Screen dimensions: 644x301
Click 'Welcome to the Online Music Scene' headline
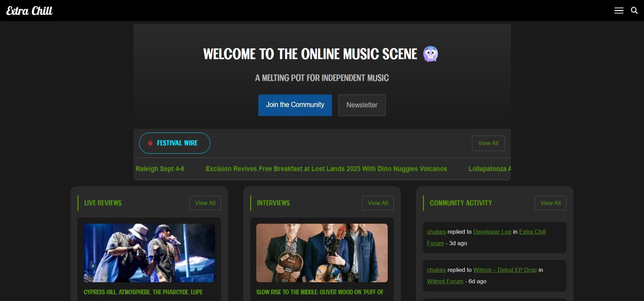[x=310, y=54]
